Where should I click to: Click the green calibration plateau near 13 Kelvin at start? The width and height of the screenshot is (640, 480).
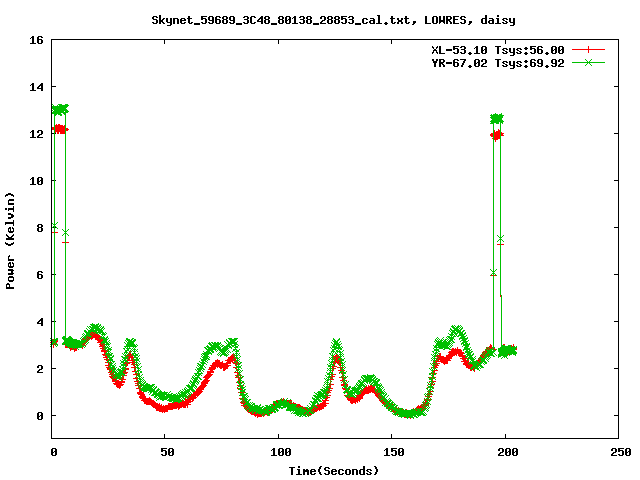pos(60,109)
